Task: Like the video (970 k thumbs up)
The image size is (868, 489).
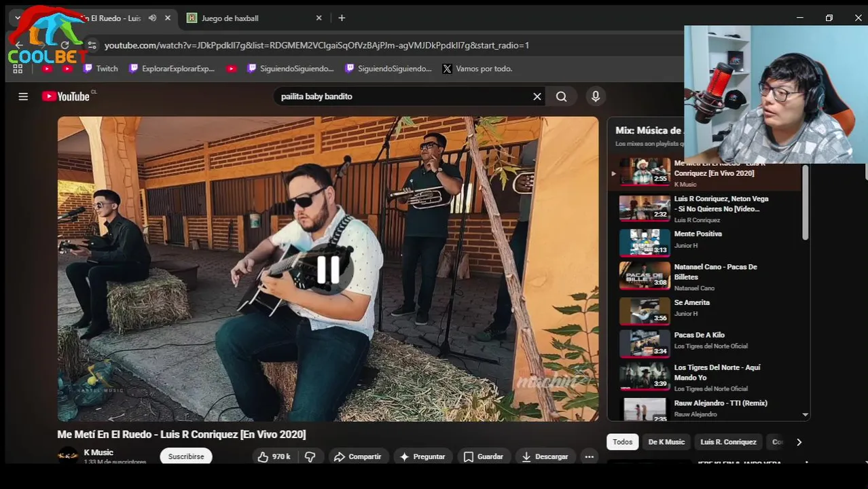Action: (274, 456)
